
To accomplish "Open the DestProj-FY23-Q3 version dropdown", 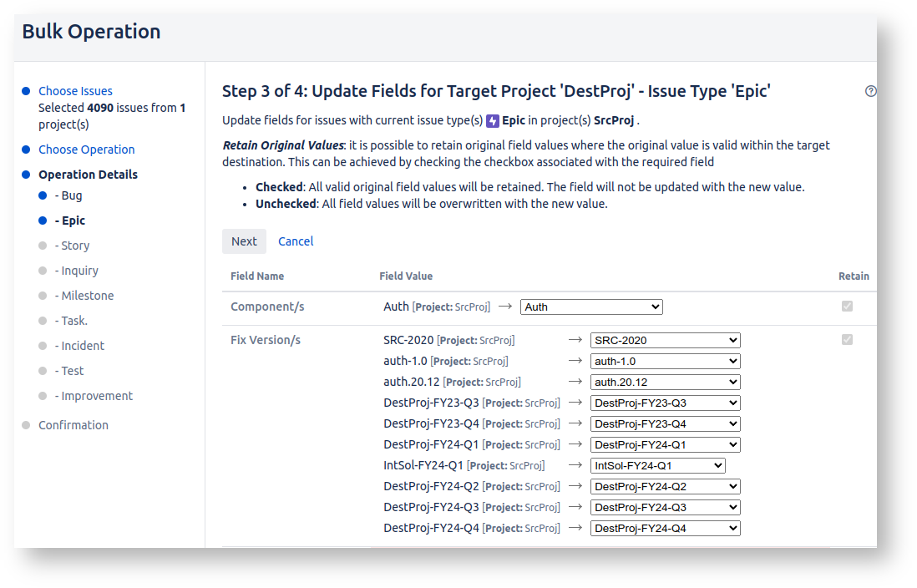I will [x=665, y=403].
